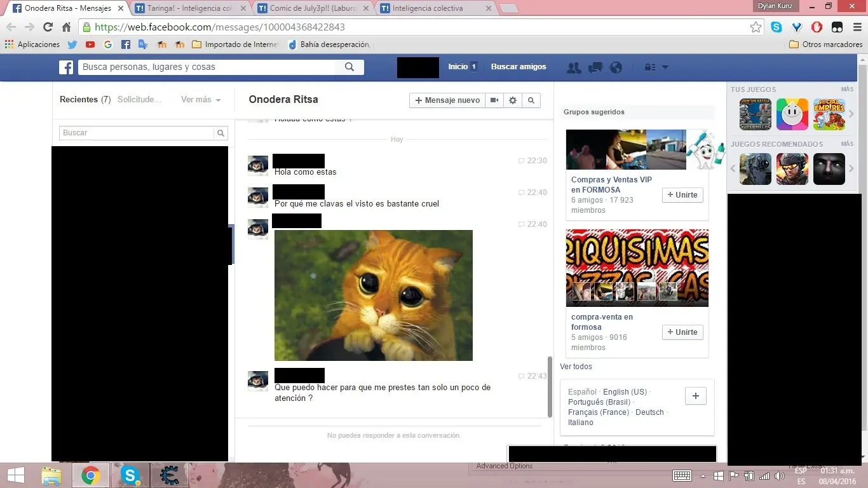Open the on-screen keyboard tray icon
Screen dimensions: 868x488
682,476
